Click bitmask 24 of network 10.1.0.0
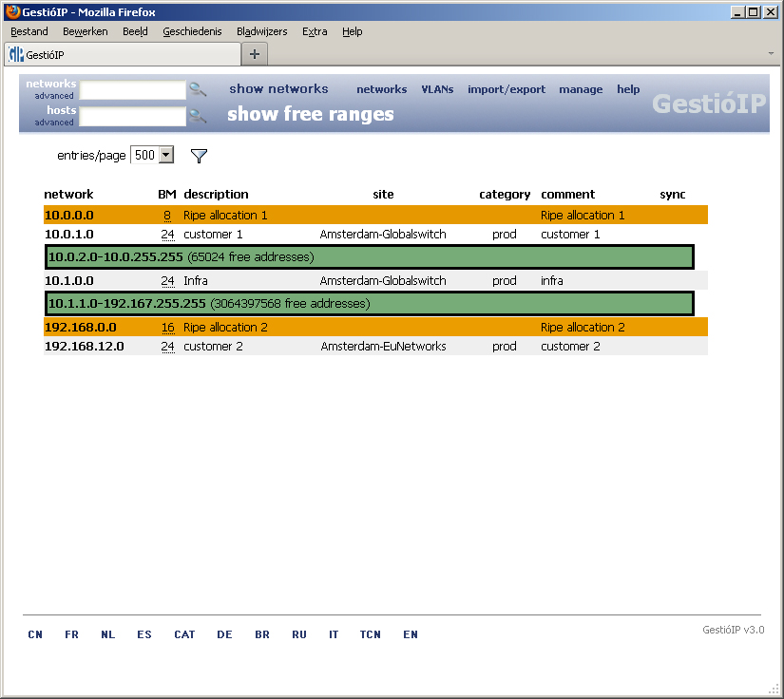 (167, 281)
